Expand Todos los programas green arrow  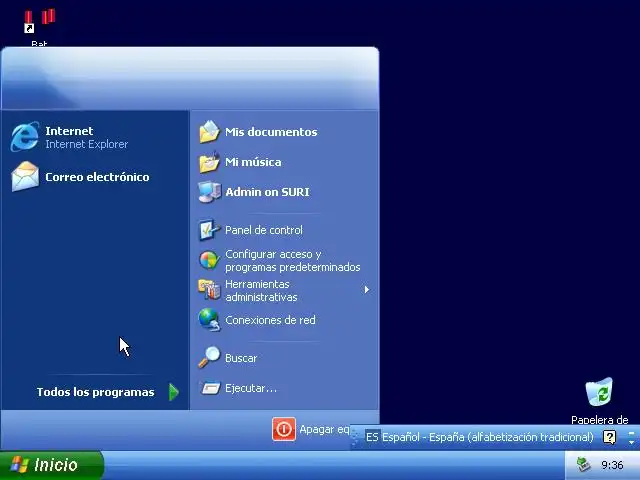(174, 392)
